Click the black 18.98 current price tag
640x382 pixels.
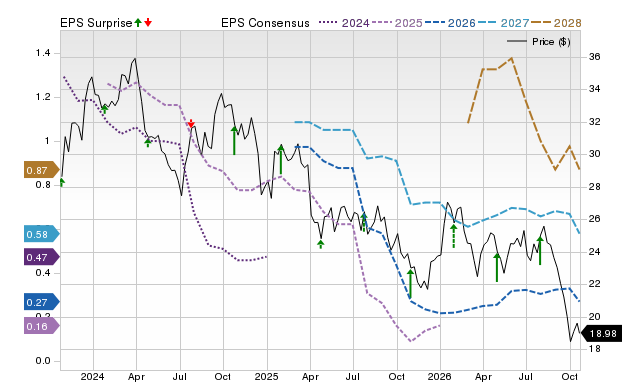pyautogui.click(x=601, y=333)
